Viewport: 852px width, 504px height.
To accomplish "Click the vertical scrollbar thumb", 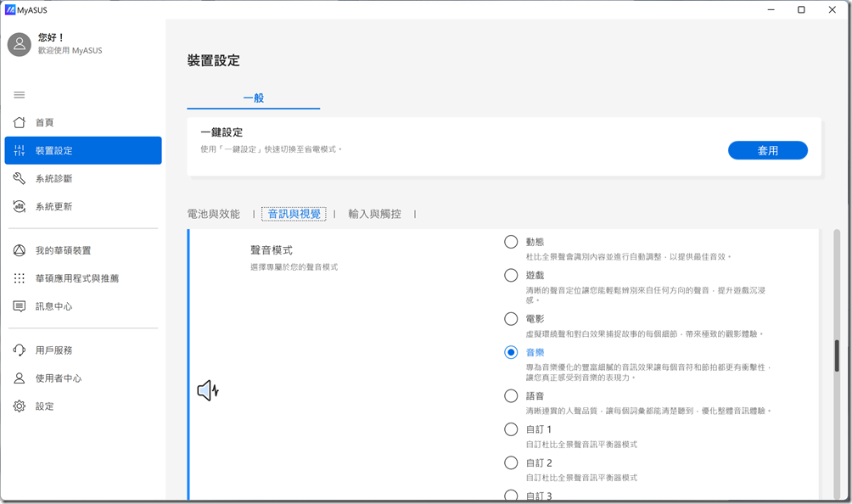I will [837, 356].
